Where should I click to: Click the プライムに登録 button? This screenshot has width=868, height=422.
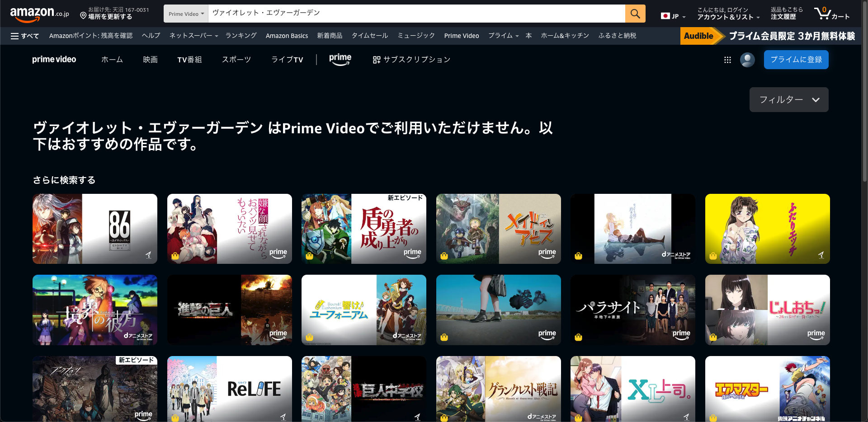coord(796,59)
